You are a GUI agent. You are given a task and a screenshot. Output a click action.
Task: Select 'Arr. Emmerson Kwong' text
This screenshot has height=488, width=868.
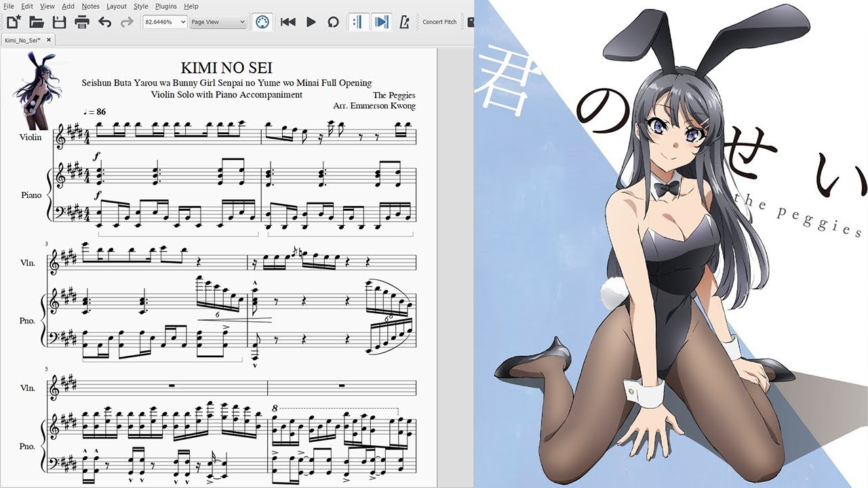tap(374, 106)
